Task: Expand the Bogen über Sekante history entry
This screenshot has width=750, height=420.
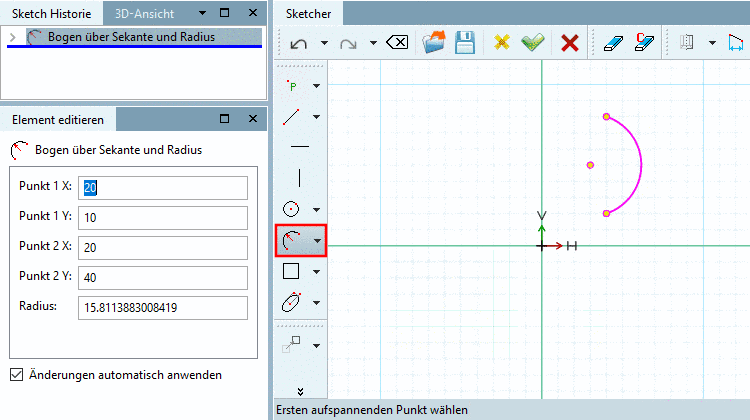Action: (13, 37)
